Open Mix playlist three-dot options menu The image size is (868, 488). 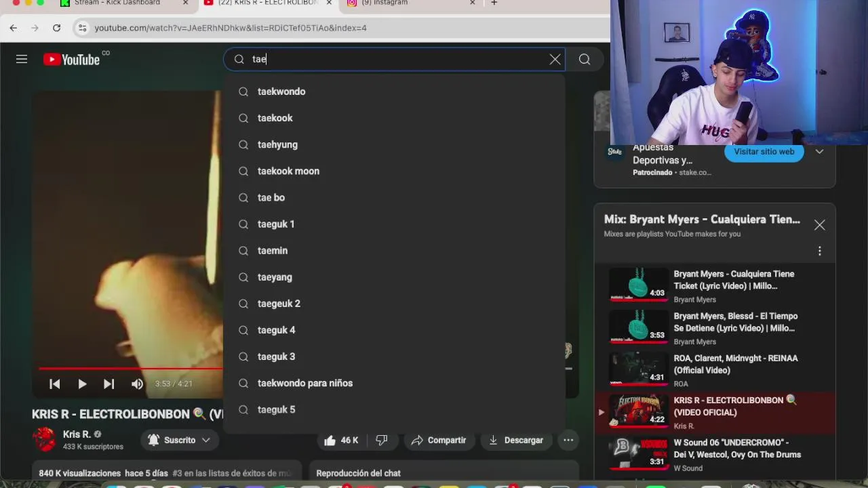[819, 251]
